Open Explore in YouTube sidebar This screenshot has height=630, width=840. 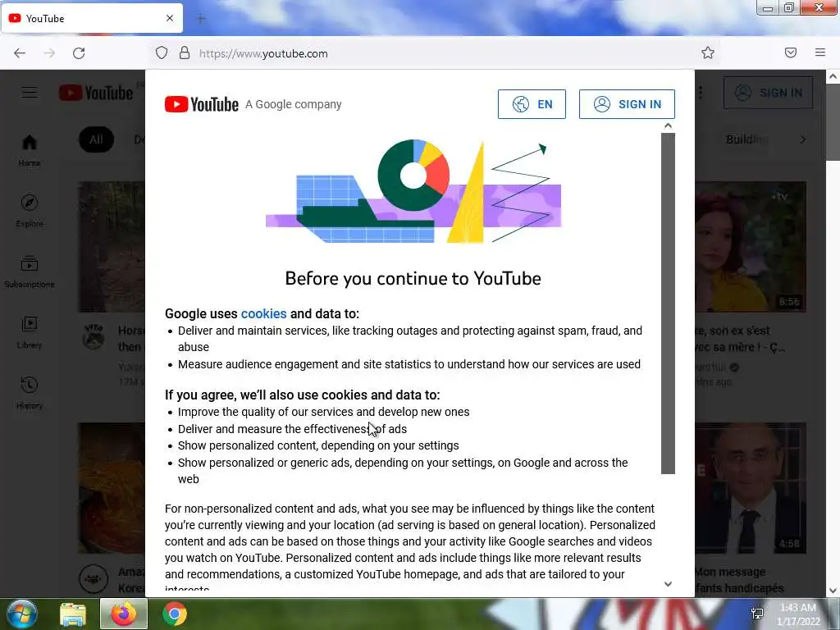(30, 211)
